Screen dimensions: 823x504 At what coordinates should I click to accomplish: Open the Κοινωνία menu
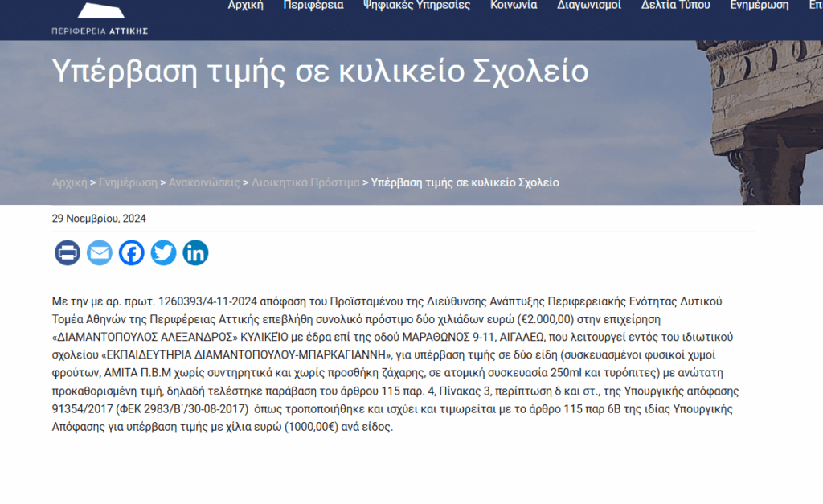click(x=514, y=6)
